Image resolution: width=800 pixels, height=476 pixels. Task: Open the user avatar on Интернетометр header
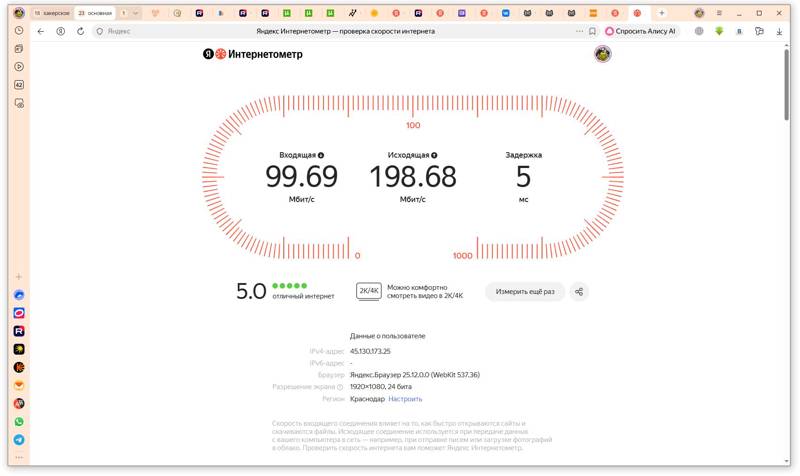tap(602, 54)
